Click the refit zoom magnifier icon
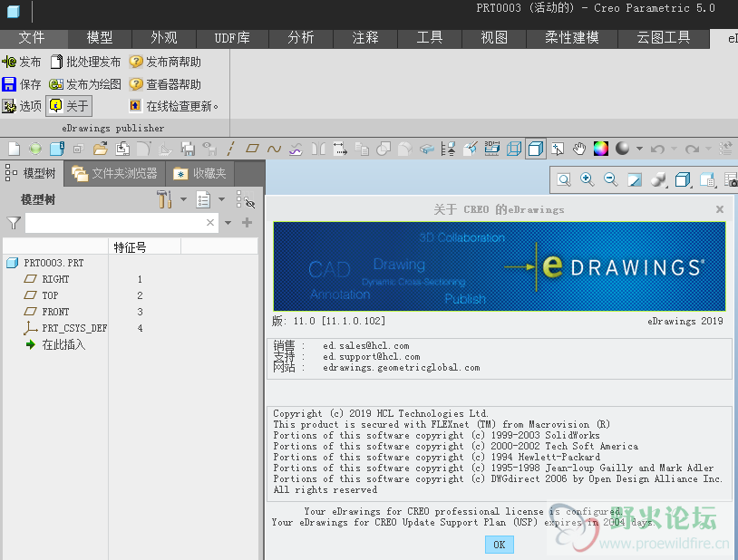This screenshot has height=560, width=738. point(563,179)
